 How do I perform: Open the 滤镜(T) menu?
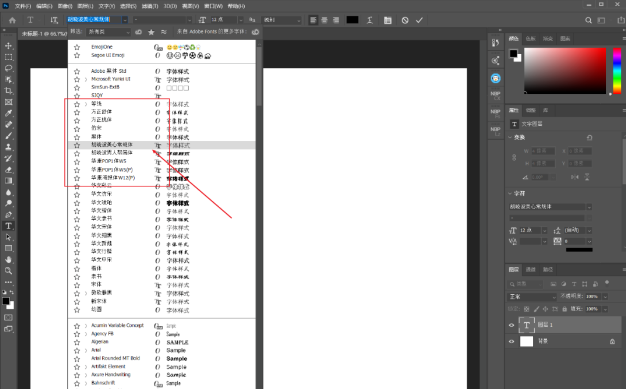(x=150, y=6)
